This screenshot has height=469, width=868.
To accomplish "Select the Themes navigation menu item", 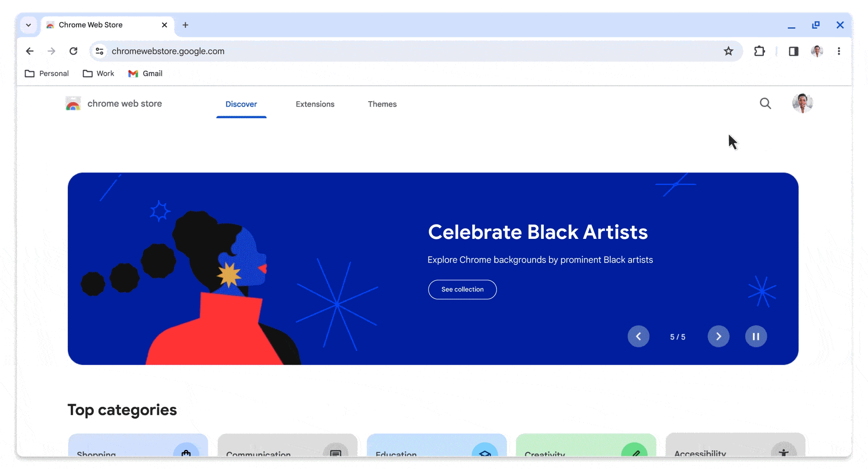I will point(383,104).
